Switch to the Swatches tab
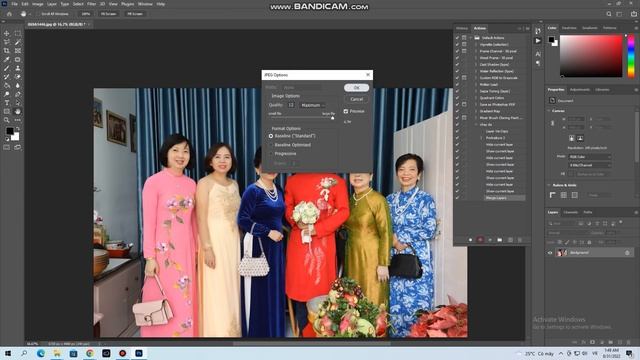The height and width of the screenshot is (360, 640). tap(569, 28)
